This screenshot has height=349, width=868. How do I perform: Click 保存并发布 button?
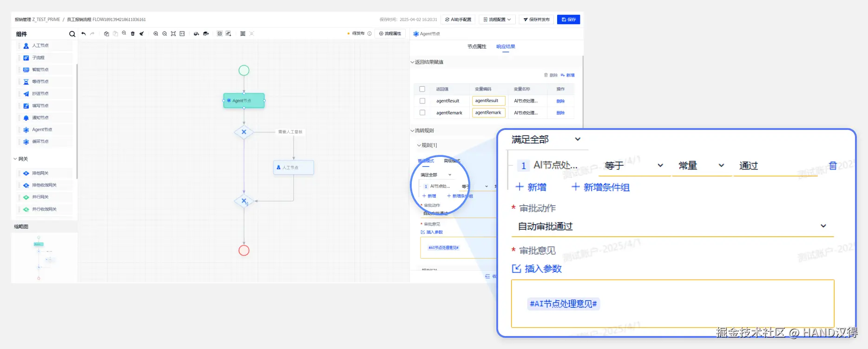[x=536, y=19]
